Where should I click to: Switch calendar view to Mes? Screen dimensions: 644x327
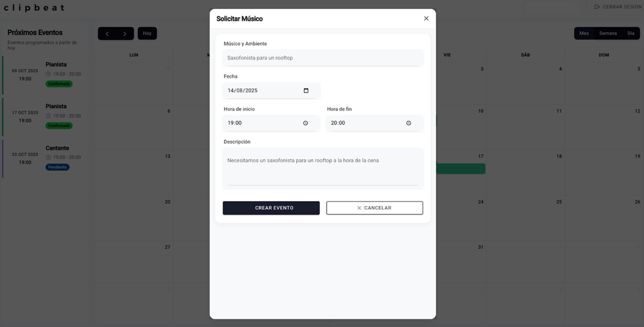tap(584, 33)
